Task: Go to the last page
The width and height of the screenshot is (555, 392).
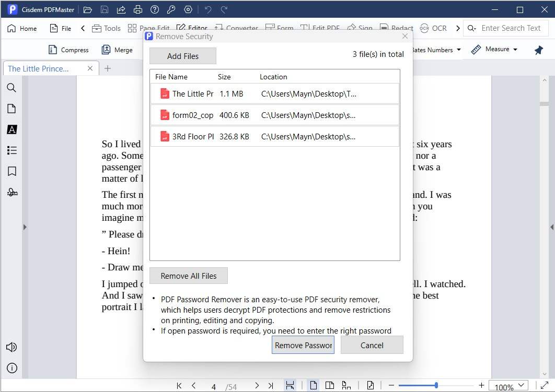Action: [271, 386]
